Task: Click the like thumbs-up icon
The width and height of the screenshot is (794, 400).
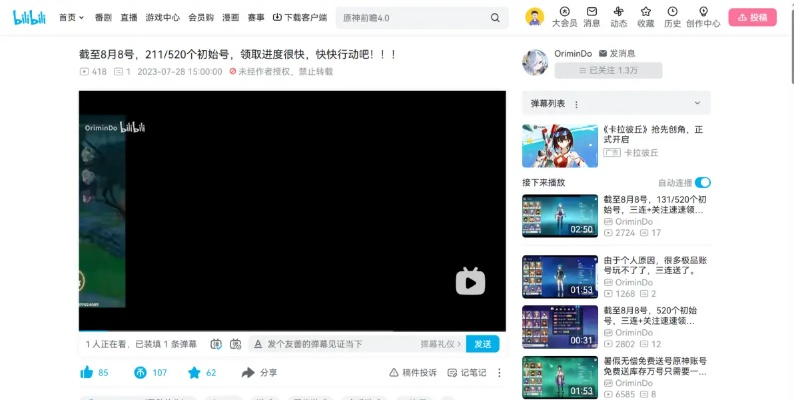Action: 87,373
